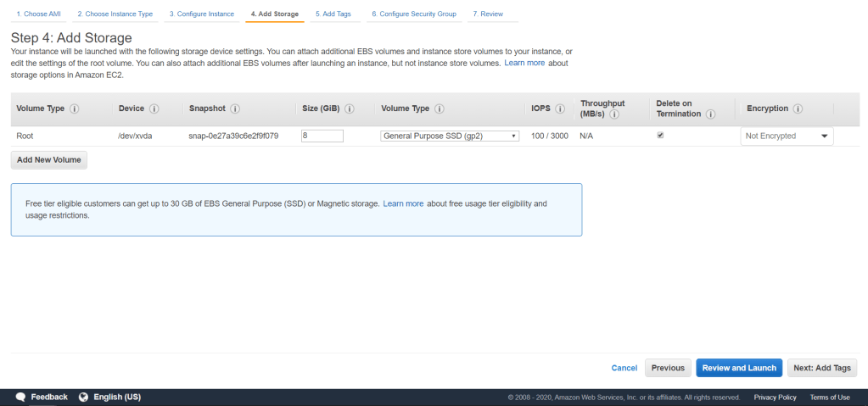This screenshot has height=406, width=868.
Task: Click the Cancel link
Action: (624, 368)
